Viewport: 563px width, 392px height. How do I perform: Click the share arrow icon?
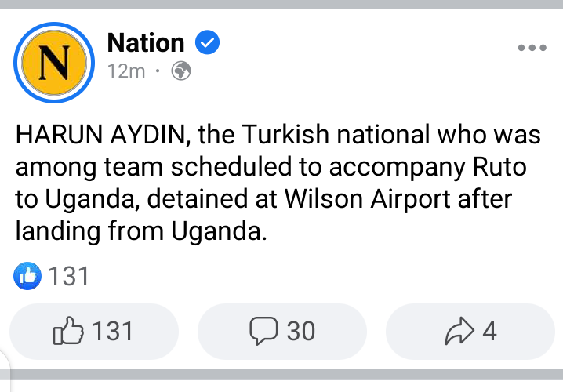point(461,332)
